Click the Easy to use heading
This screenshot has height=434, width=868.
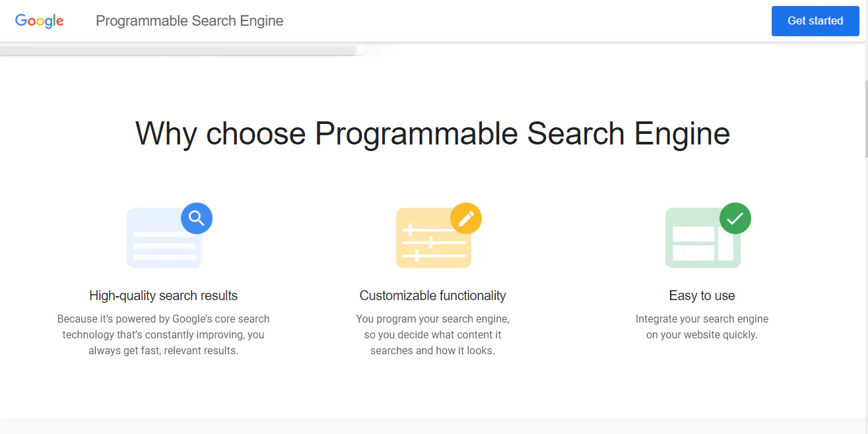[702, 295]
